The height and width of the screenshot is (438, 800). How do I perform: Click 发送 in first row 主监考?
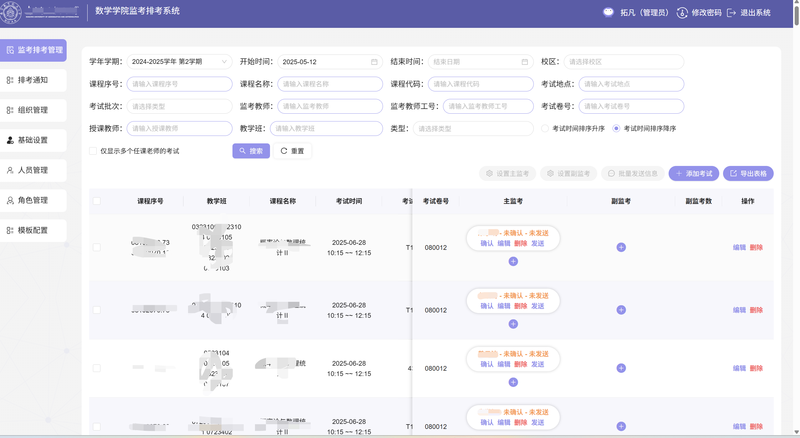(538, 244)
